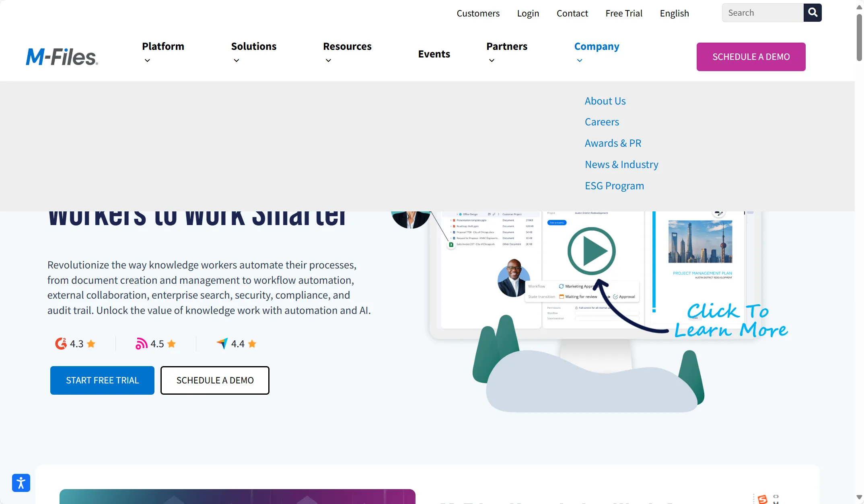Expand the Platform dropdown menu
Screen dimensions: 864x504
pyautogui.click(x=163, y=53)
